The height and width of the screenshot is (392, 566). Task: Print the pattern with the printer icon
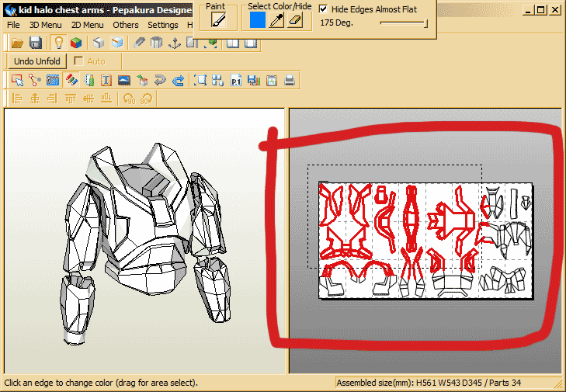[x=290, y=80]
